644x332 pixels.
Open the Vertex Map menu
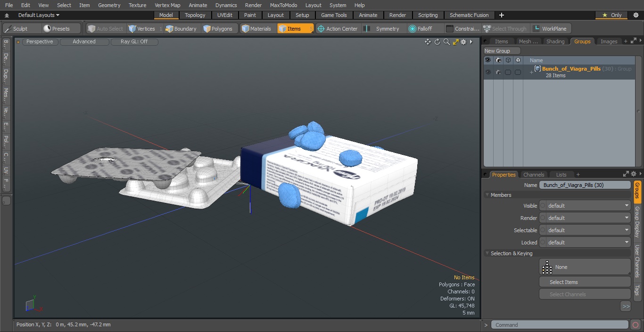pos(167,5)
